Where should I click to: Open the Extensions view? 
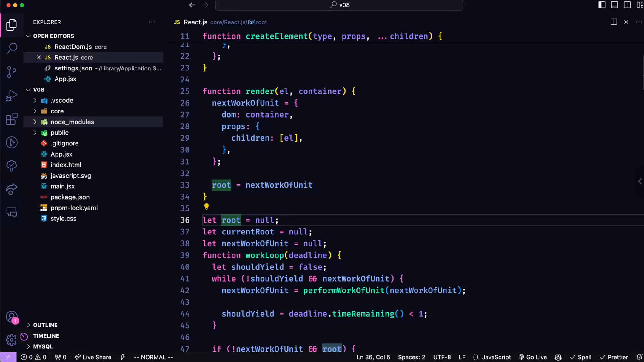11,119
